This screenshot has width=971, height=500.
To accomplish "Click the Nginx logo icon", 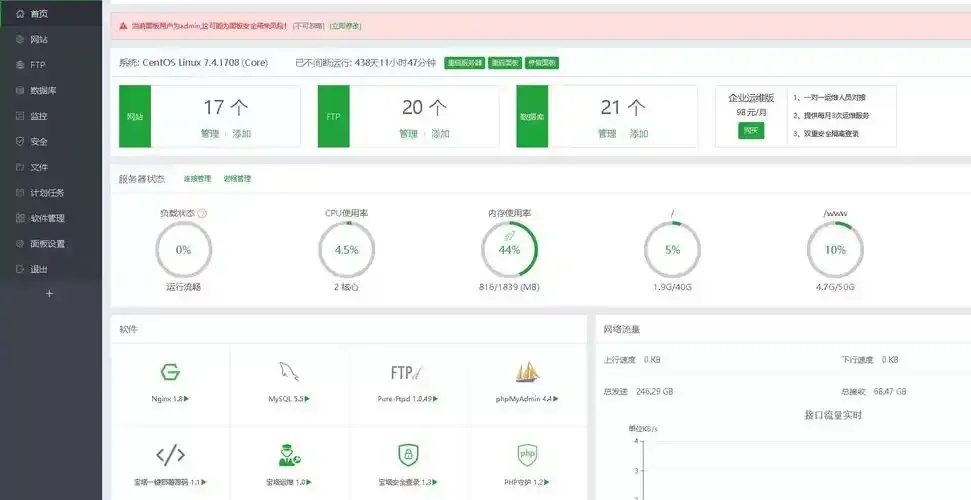I will pyautogui.click(x=170, y=372).
